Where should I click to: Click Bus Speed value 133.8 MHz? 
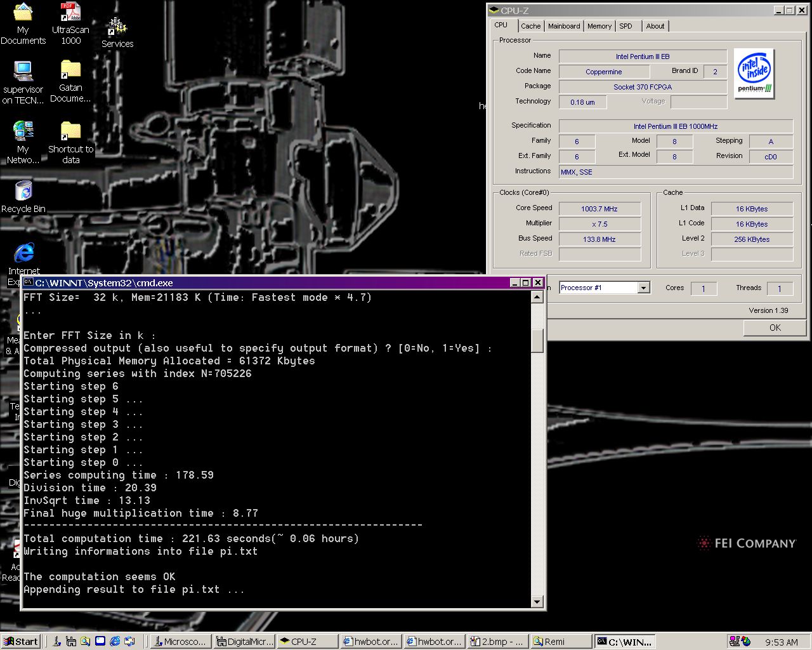coord(599,239)
